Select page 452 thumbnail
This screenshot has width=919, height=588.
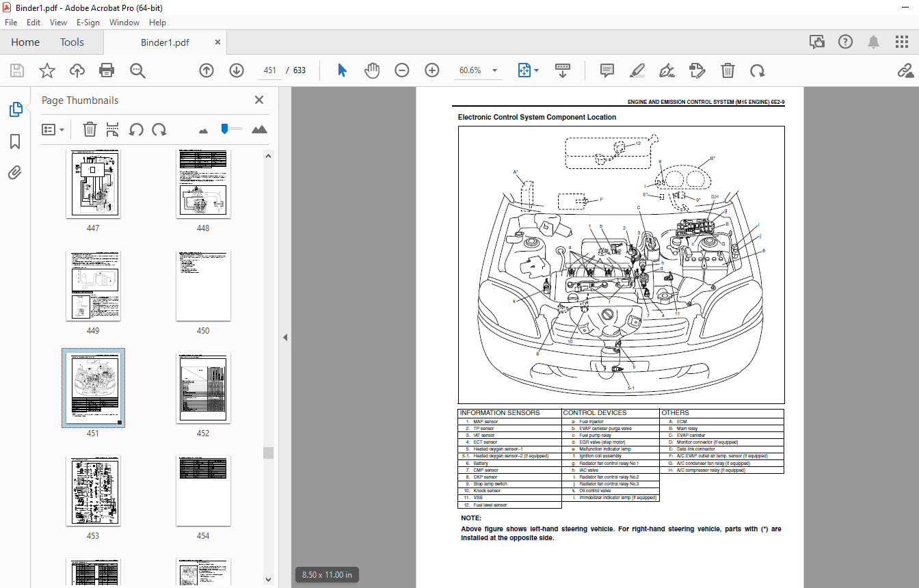pos(203,388)
